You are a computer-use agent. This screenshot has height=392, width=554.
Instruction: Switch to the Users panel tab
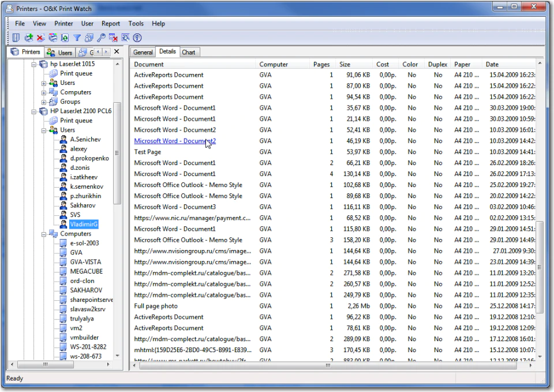point(60,53)
